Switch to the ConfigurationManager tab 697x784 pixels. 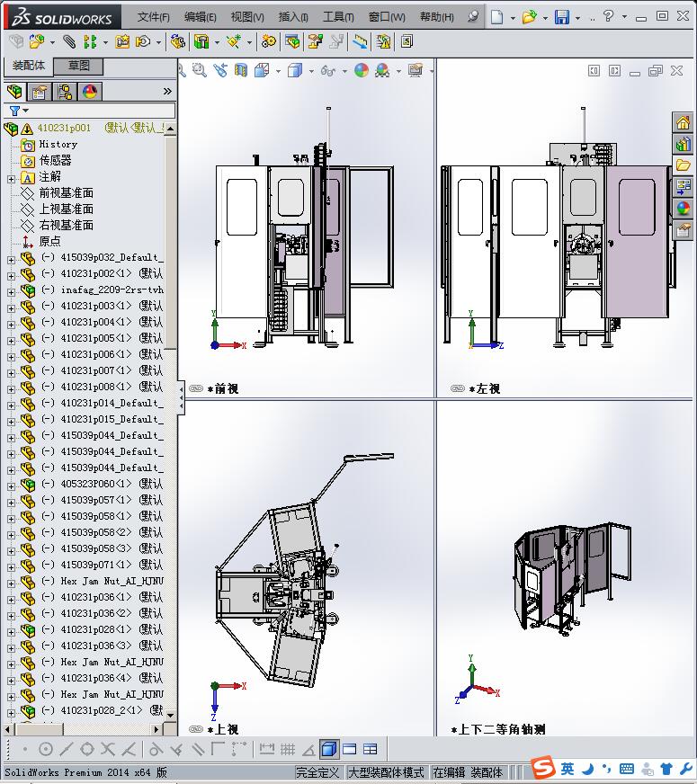point(65,92)
